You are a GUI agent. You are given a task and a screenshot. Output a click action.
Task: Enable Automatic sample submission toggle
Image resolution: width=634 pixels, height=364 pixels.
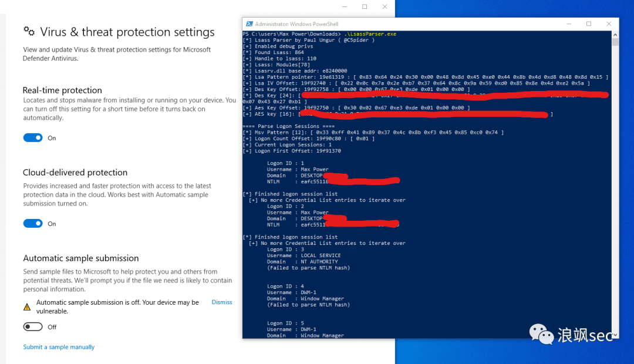coord(33,327)
